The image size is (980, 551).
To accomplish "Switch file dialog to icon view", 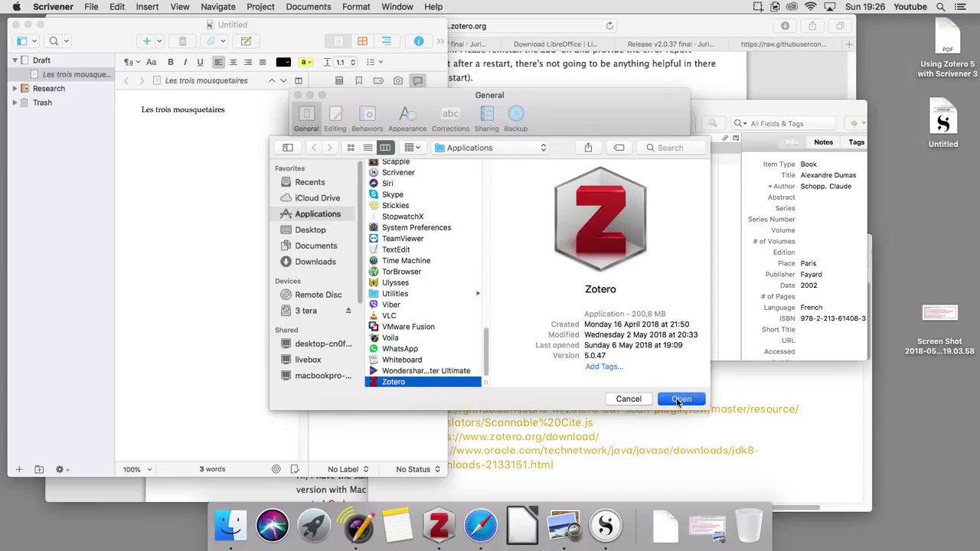I will pyautogui.click(x=351, y=148).
